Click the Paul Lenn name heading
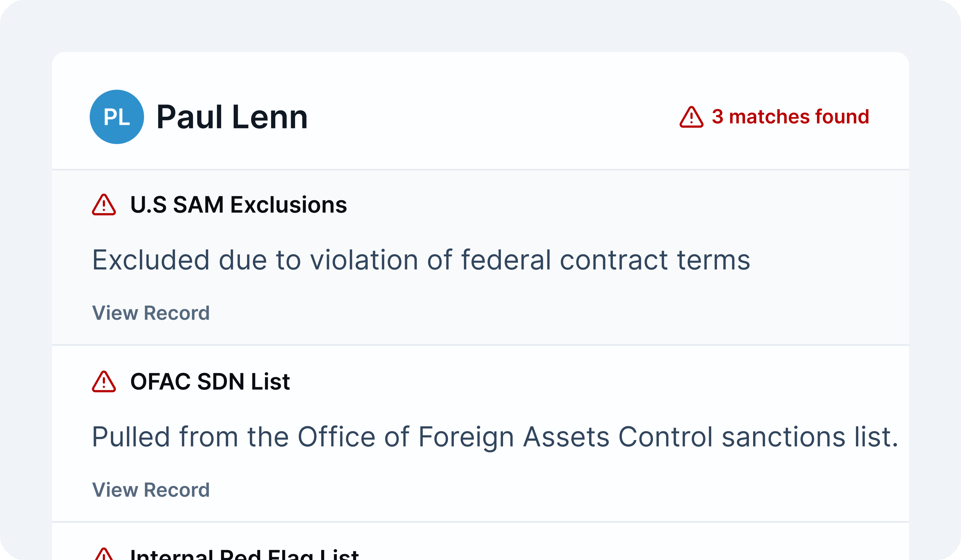Viewport: 961px width, 560px height. tap(232, 117)
